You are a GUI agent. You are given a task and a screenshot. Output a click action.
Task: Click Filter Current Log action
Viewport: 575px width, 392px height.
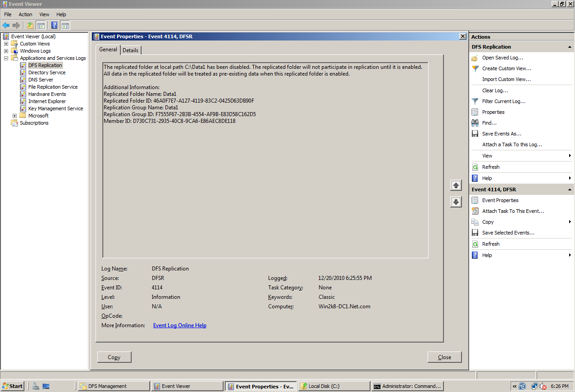coord(503,101)
